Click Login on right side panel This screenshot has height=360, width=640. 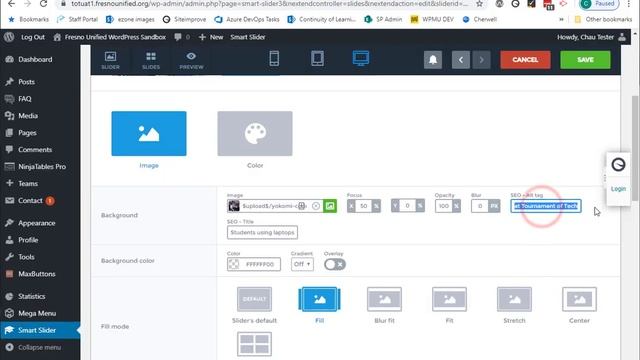coord(618,189)
